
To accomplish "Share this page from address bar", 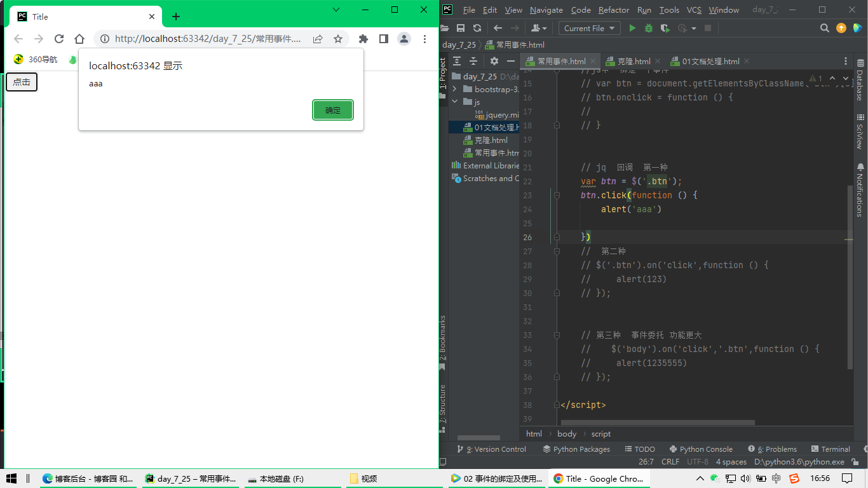I will (x=318, y=39).
